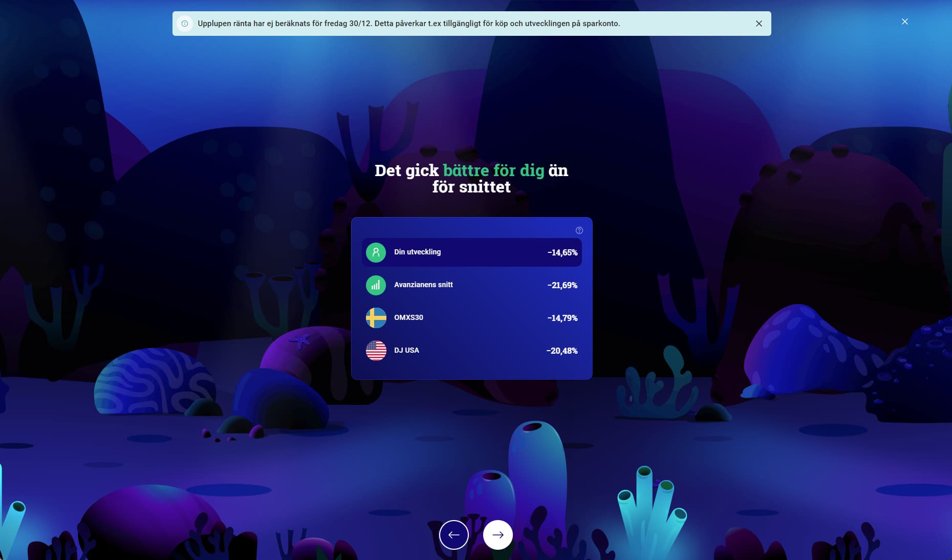Click the −14,65% value
Image resolution: width=952 pixels, height=560 pixels.
[562, 252]
